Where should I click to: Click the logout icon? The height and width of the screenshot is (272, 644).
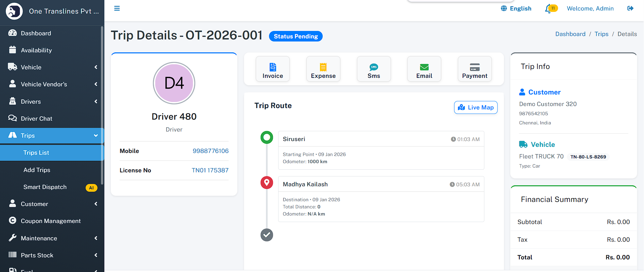coord(630,8)
